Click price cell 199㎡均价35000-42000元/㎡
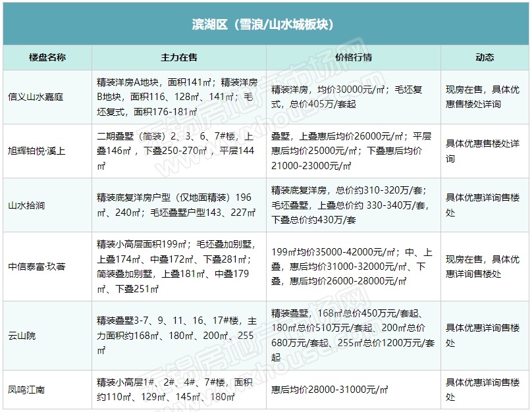This screenshot has height=412, width=532. coord(354,267)
